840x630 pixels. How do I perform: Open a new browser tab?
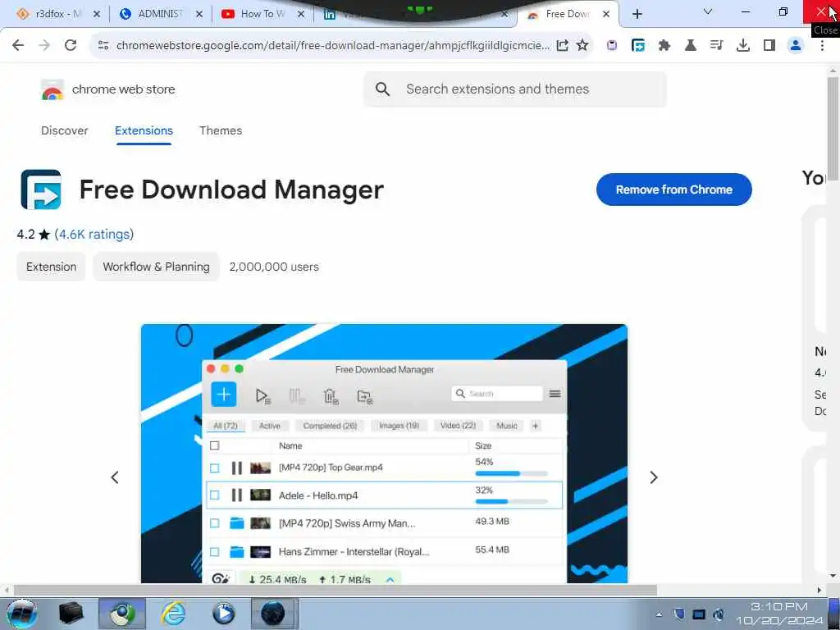point(637,14)
